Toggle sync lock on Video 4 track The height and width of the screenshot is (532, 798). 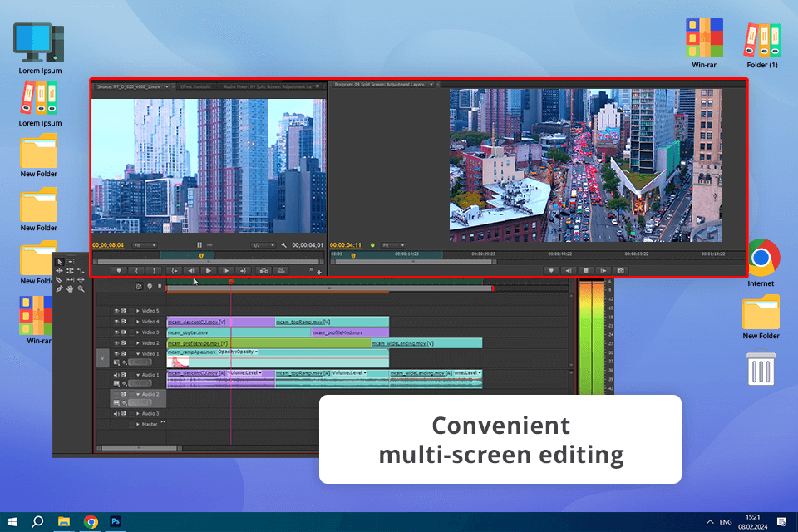(x=124, y=321)
